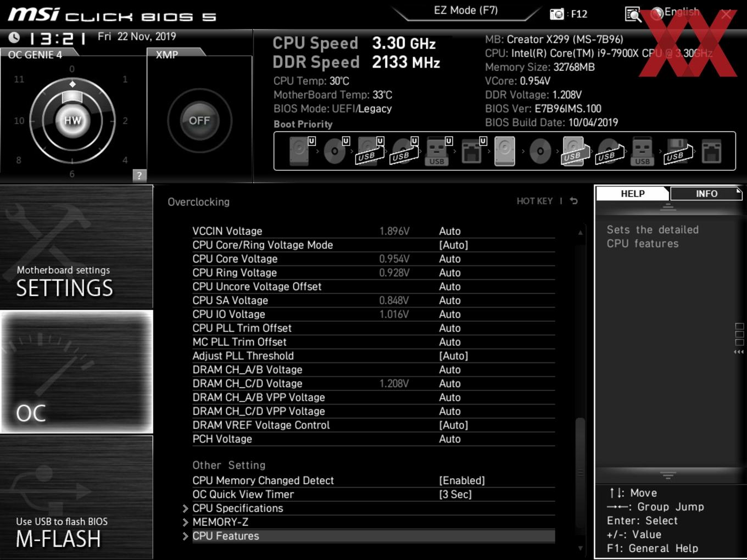Choose the UEFI USB key boot icon

click(438, 151)
